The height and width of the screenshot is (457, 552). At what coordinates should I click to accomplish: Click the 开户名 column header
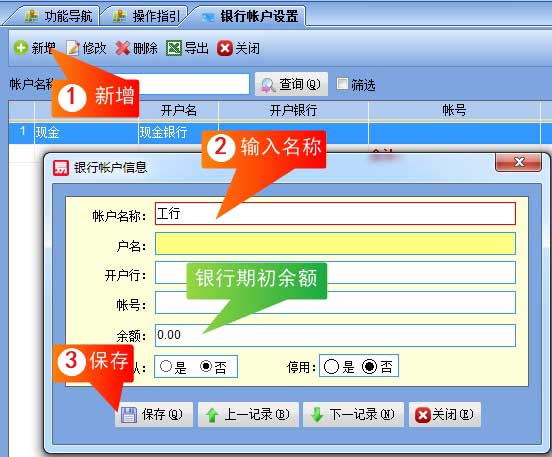(x=178, y=111)
